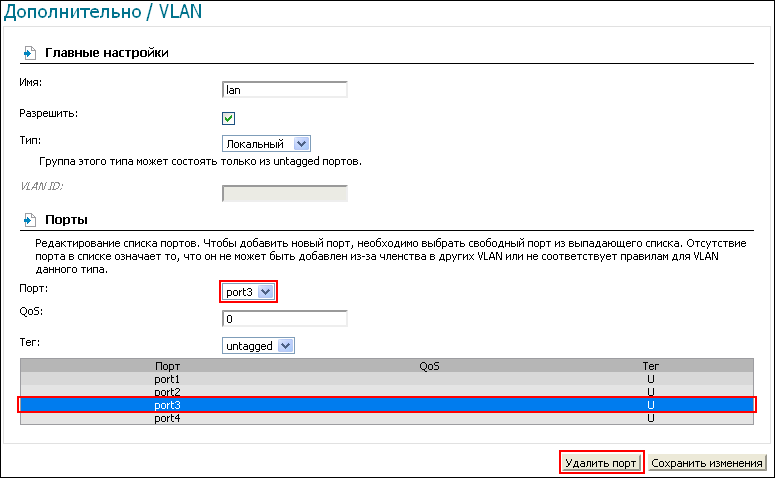
Task: Select the port1 row in the table
Action: click(x=387, y=379)
